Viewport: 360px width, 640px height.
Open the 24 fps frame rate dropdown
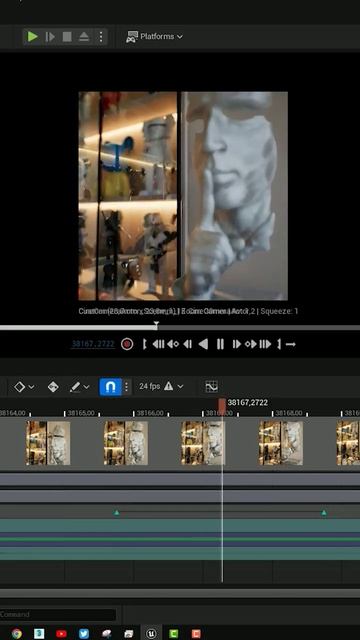coord(161,386)
